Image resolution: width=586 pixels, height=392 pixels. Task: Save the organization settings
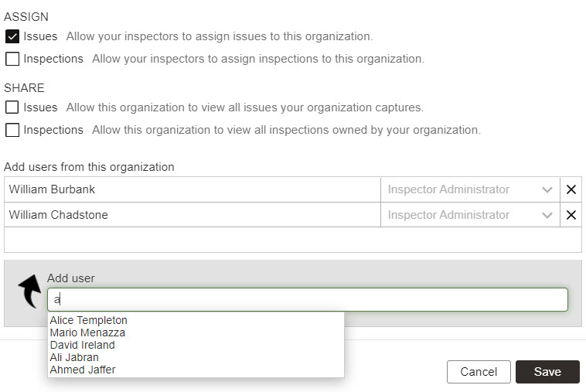point(547,372)
